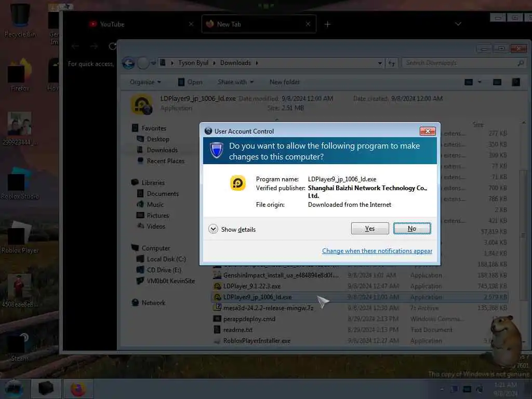The width and height of the screenshot is (532, 399).
Task: Open Roblox Player desktop shortcut
Action: (20, 237)
